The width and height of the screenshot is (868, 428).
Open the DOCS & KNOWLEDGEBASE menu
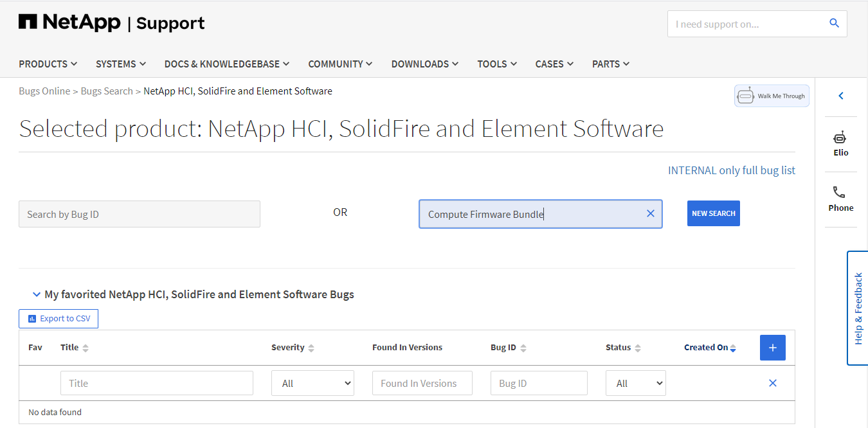[226, 64]
